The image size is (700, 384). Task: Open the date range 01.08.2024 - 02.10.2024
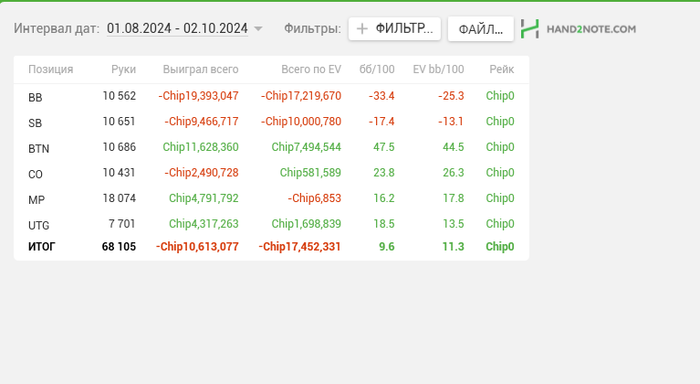(177, 29)
